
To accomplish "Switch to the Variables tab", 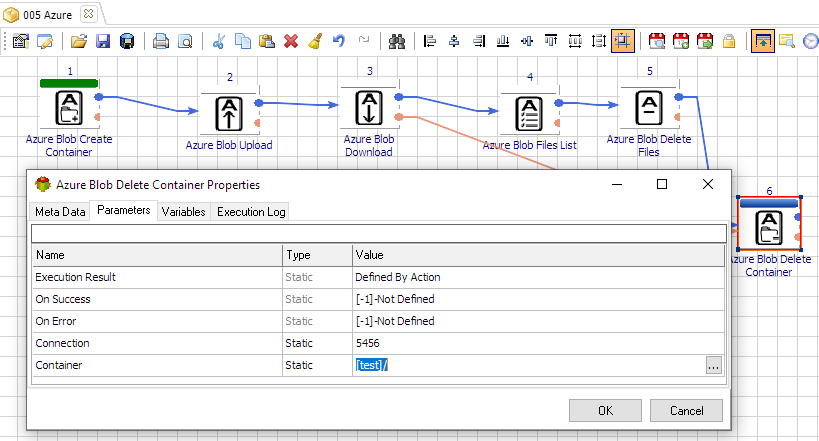I will [183, 212].
